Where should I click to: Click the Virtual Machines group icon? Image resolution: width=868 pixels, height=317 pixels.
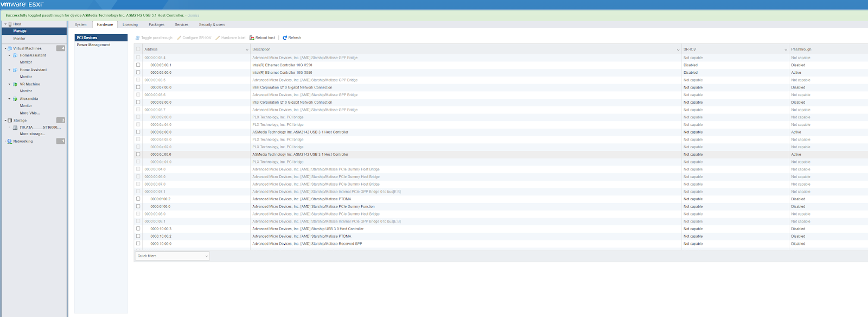(10, 48)
